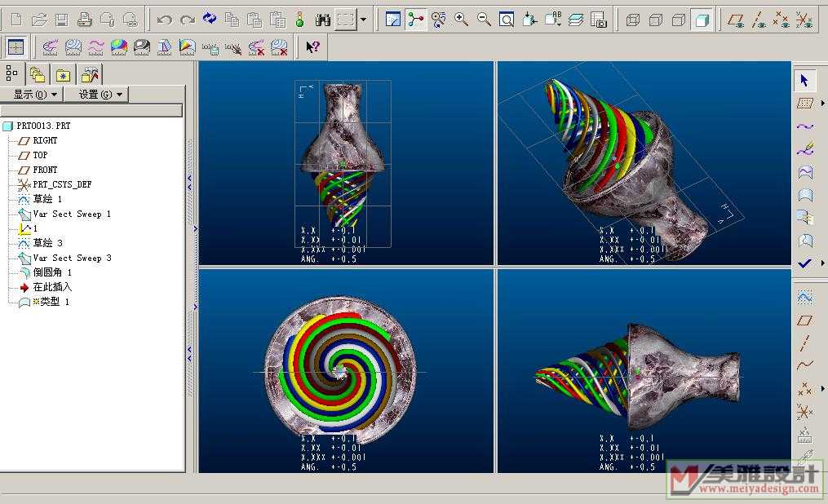Select Var Sect Sweep 3 feature
The width and height of the screenshot is (828, 504).
(x=71, y=258)
